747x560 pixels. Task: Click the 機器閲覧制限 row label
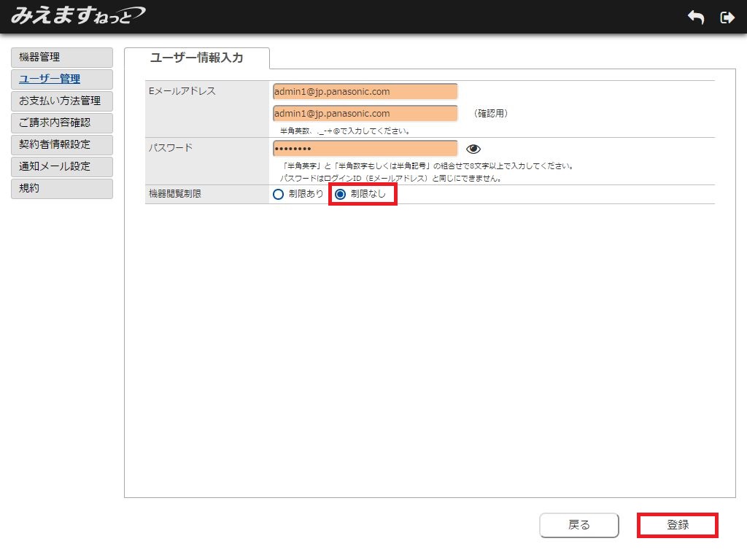pos(177,194)
